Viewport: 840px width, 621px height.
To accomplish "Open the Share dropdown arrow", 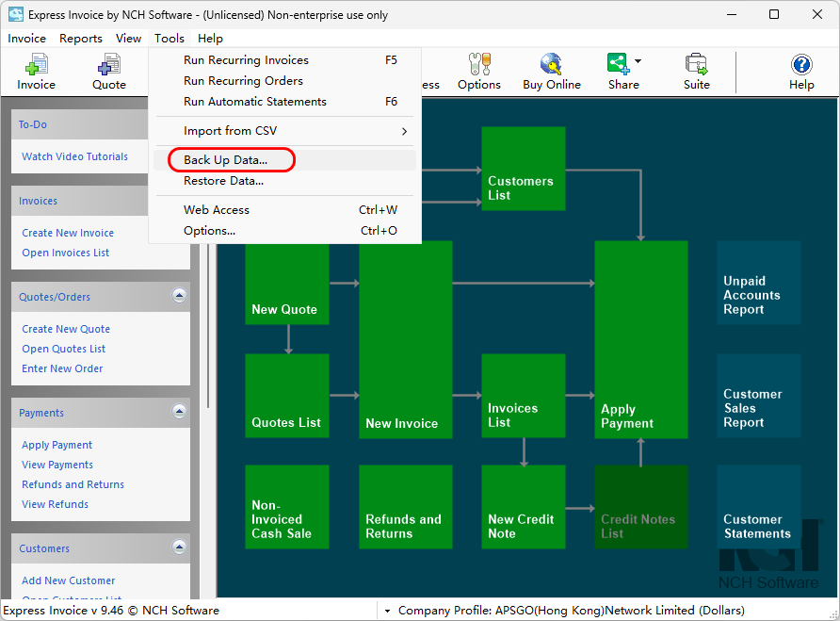I will 638,61.
